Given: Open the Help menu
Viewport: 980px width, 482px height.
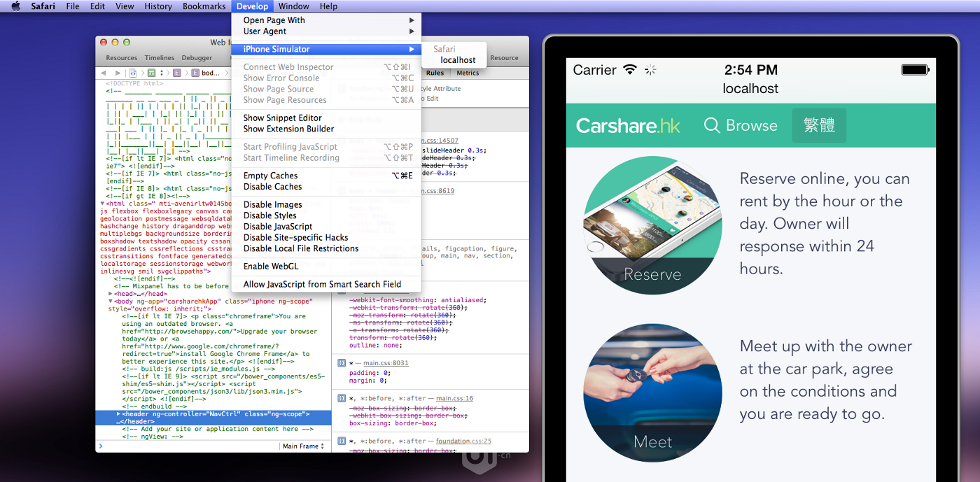Looking at the screenshot, I should pyautogui.click(x=328, y=6).
